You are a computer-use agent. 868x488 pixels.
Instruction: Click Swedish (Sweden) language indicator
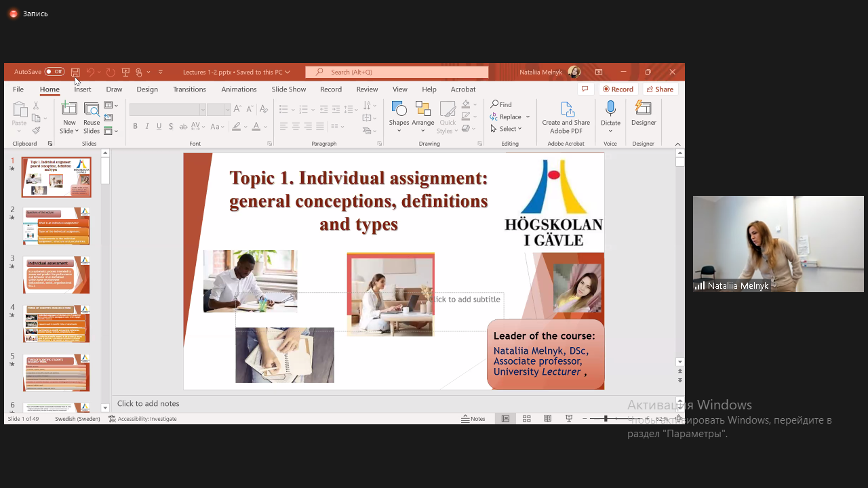point(77,419)
